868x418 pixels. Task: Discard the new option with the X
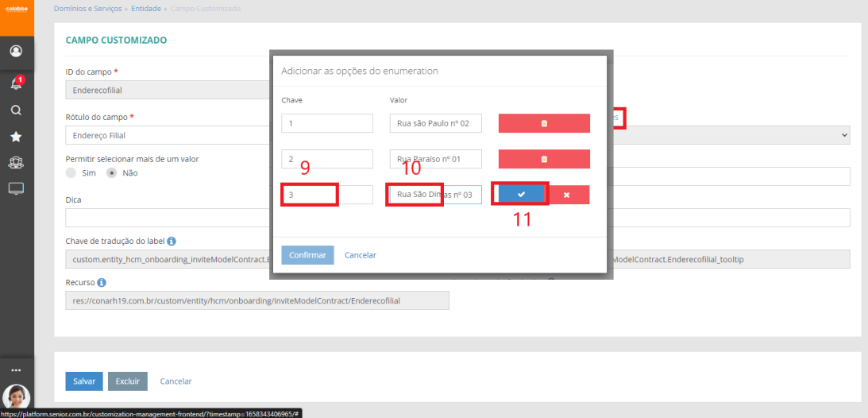(566, 195)
